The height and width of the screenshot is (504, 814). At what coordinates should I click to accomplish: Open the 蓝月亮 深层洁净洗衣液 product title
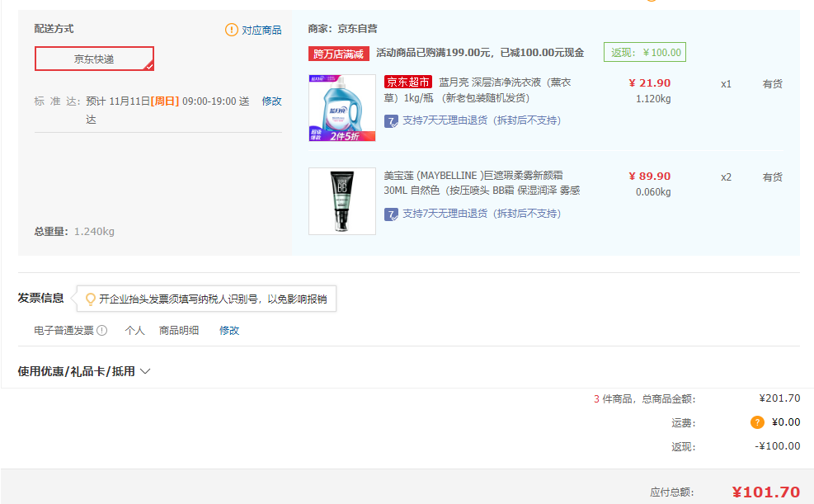click(x=478, y=90)
